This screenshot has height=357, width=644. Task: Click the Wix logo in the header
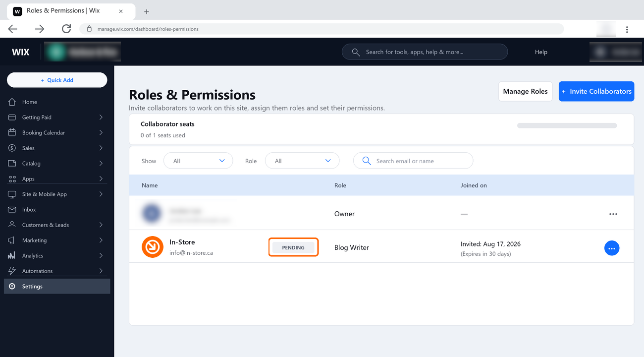pyautogui.click(x=20, y=52)
